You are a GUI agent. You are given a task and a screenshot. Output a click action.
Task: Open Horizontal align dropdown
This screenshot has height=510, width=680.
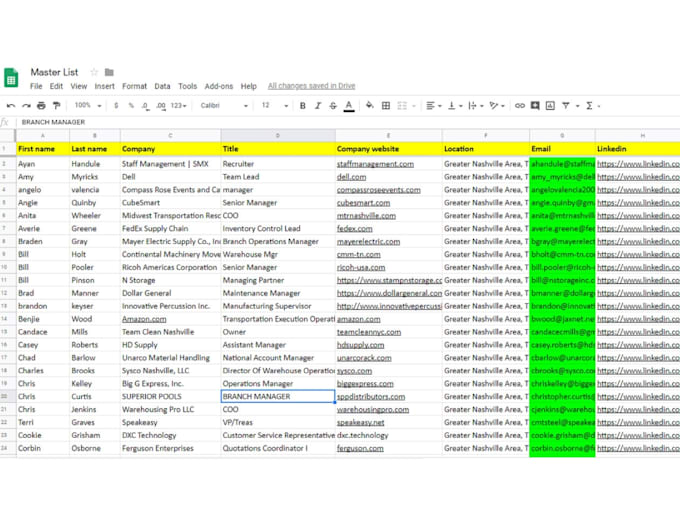tap(433, 105)
